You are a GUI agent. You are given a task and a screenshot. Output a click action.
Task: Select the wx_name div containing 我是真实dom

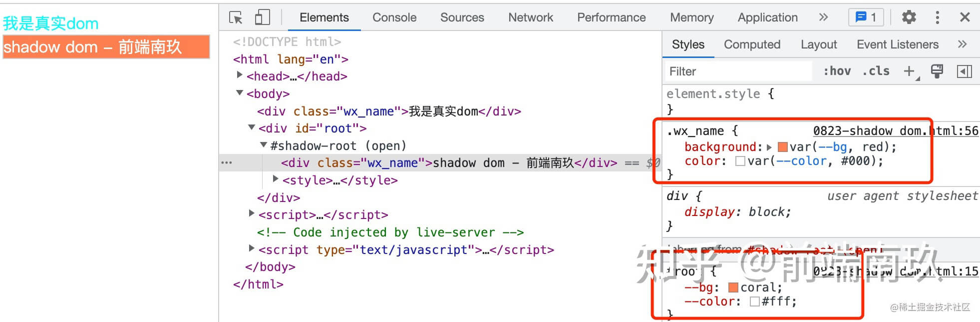[x=389, y=111]
